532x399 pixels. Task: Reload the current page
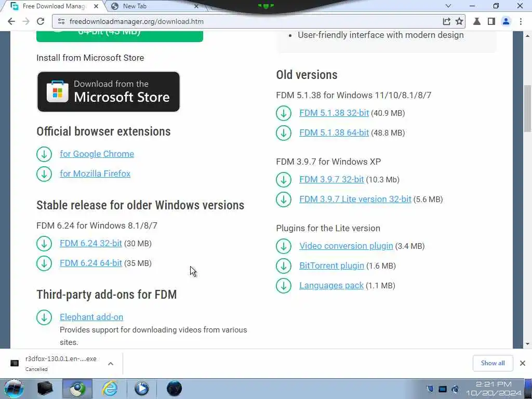coord(41,21)
